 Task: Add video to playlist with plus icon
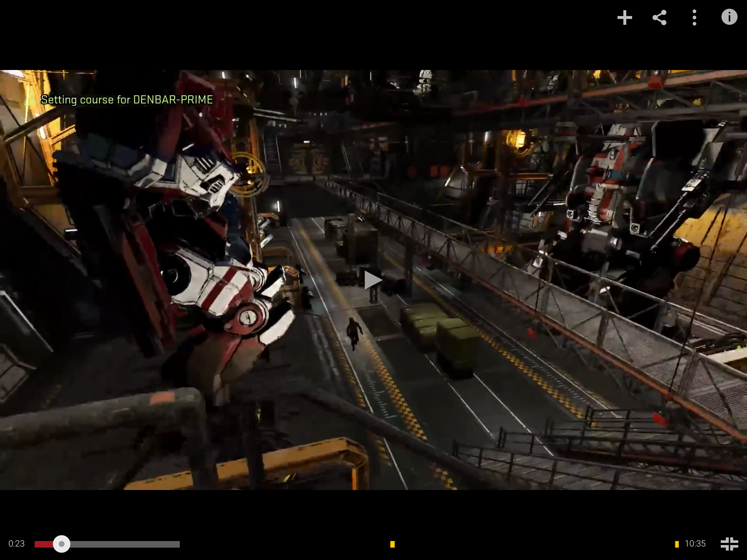624,17
